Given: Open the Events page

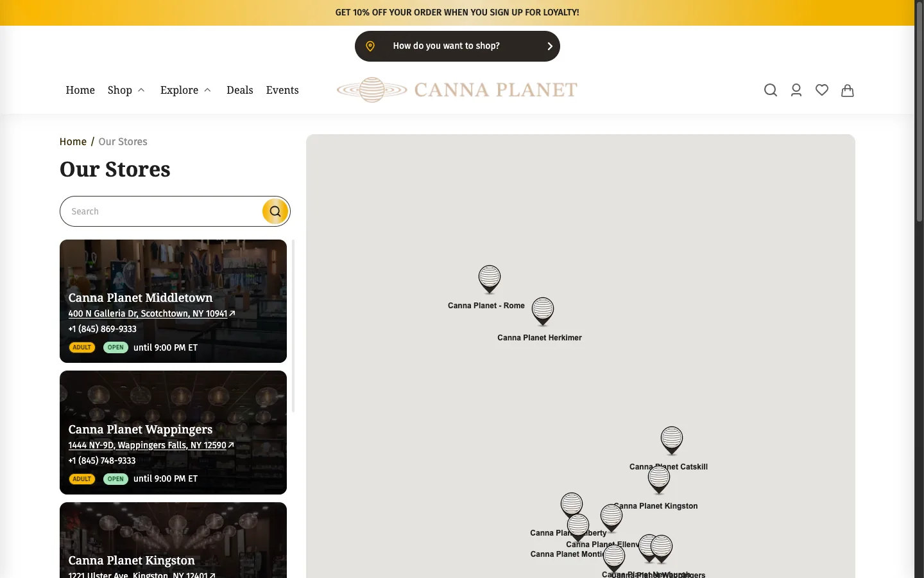Looking at the screenshot, I should [282, 91].
